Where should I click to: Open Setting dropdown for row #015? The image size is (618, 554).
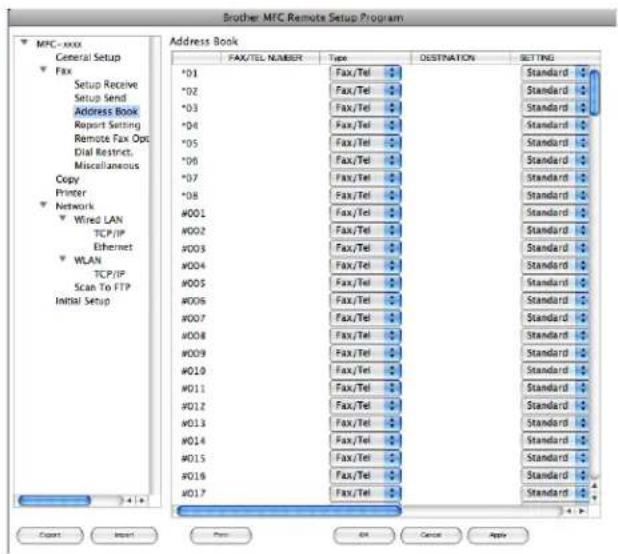tap(555, 458)
